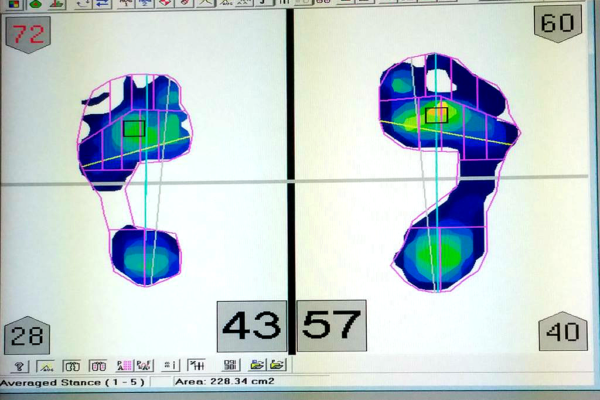600x400 pixels.
Task: Select the '60' right forefoot percentage badge
Action: pyautogui.click(x=558, y=23)
